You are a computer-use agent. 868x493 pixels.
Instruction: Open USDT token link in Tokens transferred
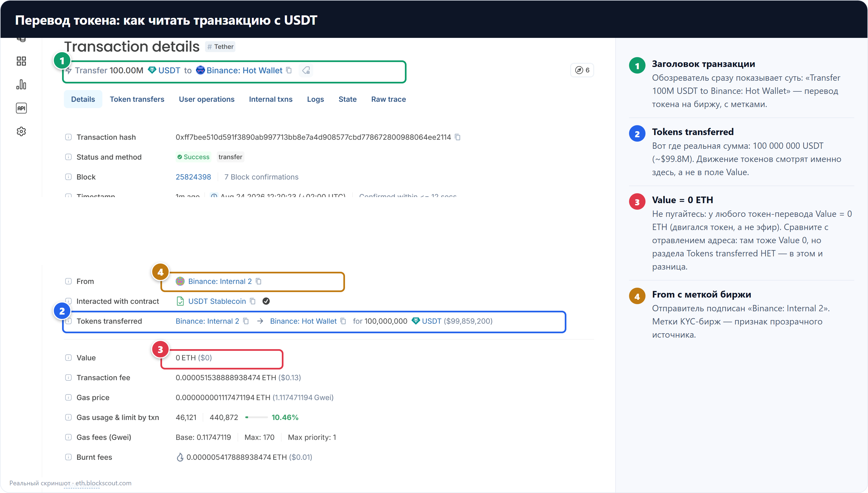tap(432, 321)
